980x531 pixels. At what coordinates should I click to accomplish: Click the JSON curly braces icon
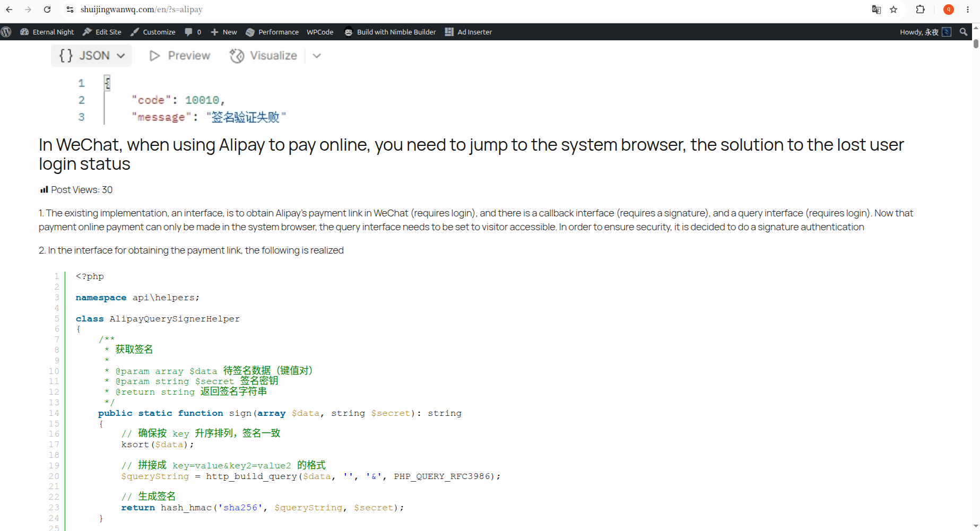66,56
